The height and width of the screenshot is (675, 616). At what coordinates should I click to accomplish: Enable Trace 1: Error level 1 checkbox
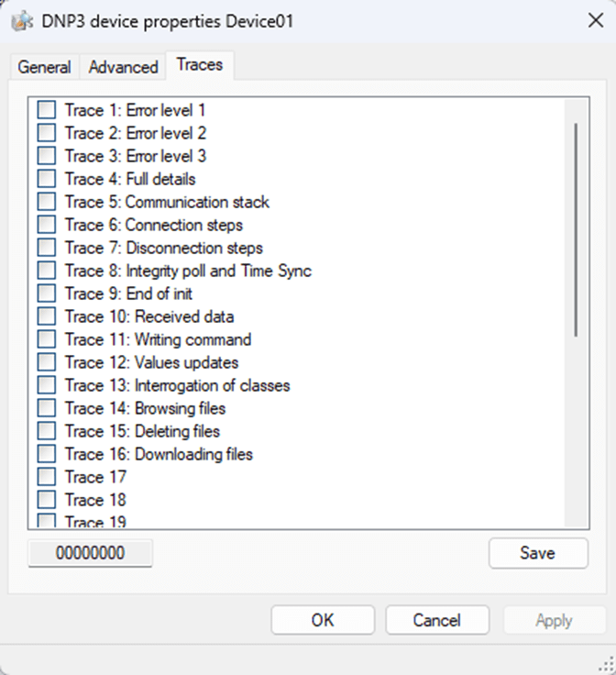[47, 110]
